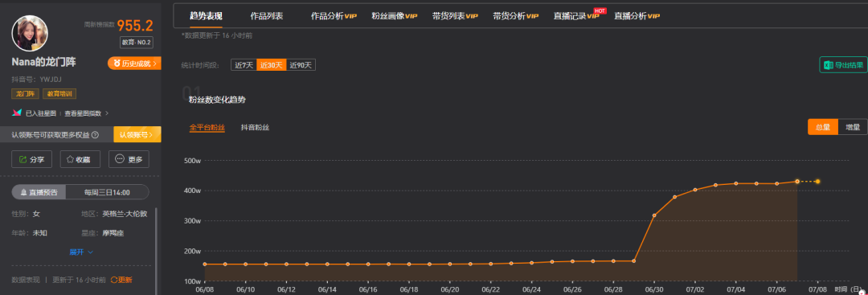Image resolution: width=868 pixels, height=295 pixels.
Task: Switch to the 作品列表 tab
Action: click(x=267, y=16)
